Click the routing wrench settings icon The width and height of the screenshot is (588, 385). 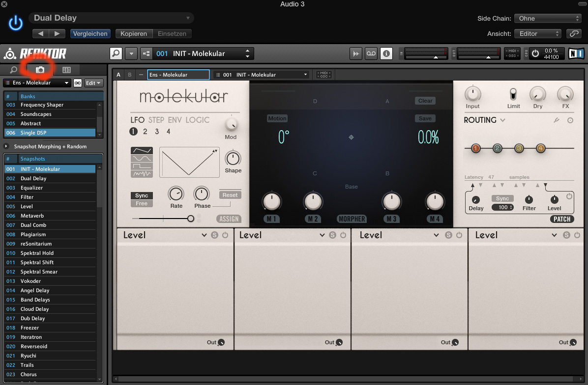(x=557, y=120)
